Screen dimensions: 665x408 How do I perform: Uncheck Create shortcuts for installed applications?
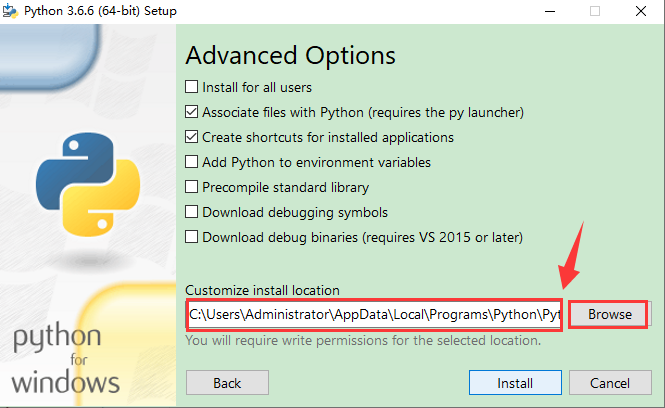tap(191, 137)
